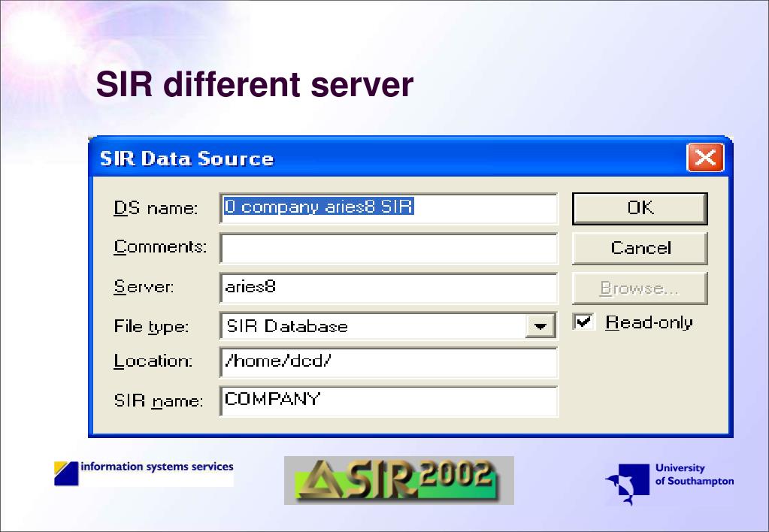Select the DS name input field
This screenshot has width=769, height=532.
[x=389, y=208]
